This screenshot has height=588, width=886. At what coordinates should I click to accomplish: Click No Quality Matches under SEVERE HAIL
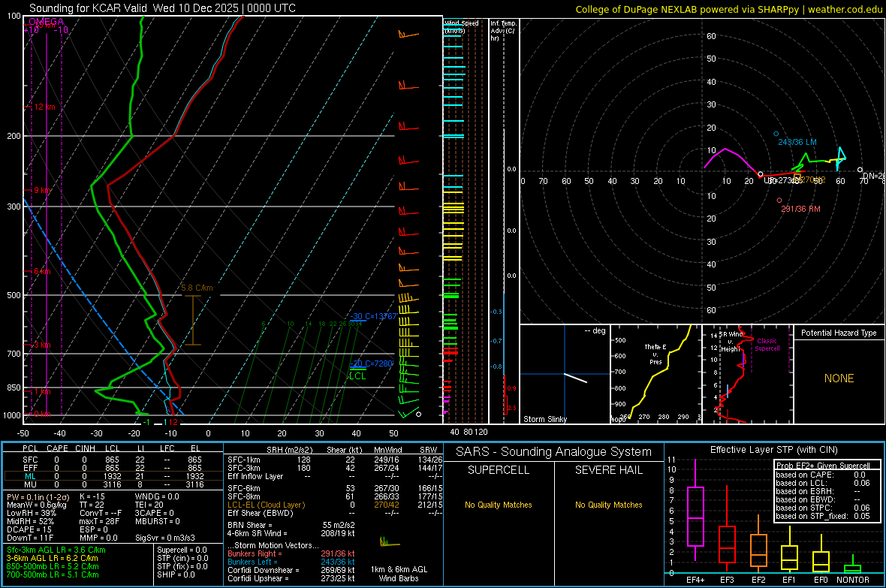(x=608, y=505)
